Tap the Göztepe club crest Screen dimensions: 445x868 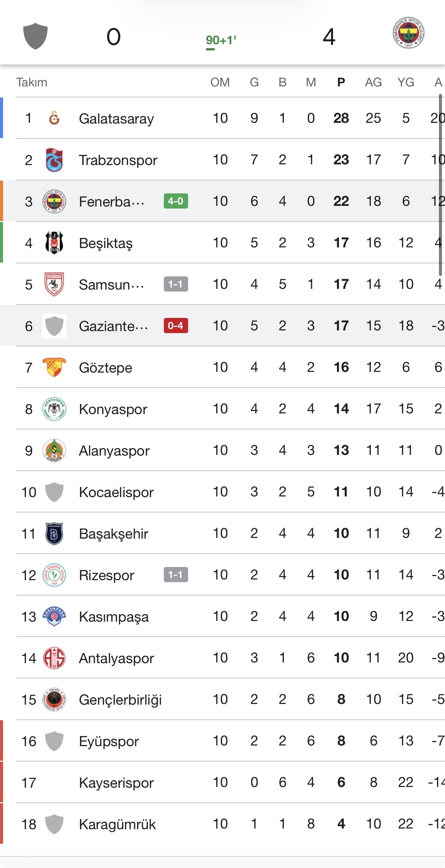[x=54, y=367]
